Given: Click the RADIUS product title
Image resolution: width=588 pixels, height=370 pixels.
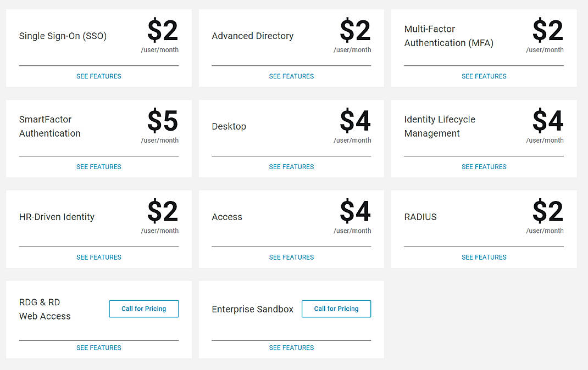Looking at the screenshot, I should click(420, 217).
